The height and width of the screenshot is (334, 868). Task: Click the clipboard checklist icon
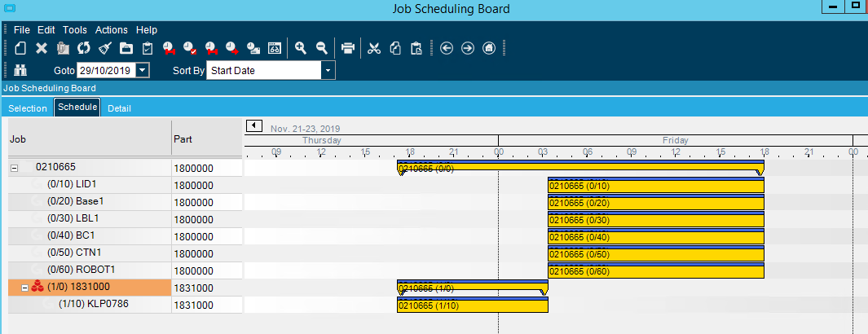(x=148, y=48)
